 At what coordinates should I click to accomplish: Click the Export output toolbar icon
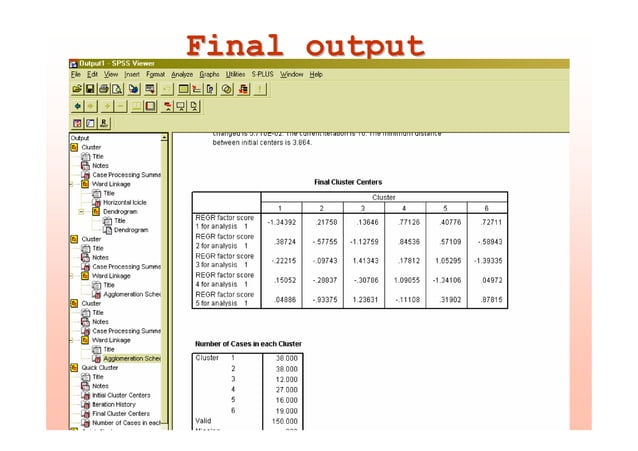(133, 89)
